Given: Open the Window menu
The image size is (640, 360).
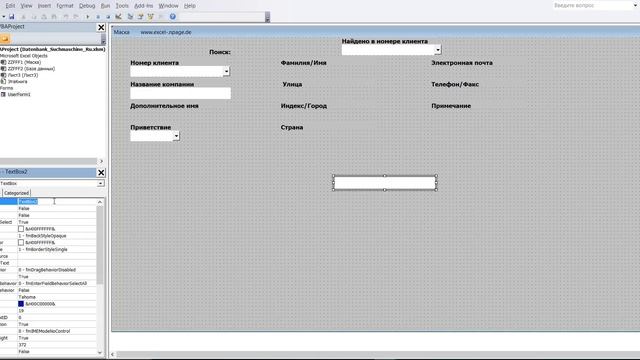Looking at the screenshot, I should [x=168, y=6].
